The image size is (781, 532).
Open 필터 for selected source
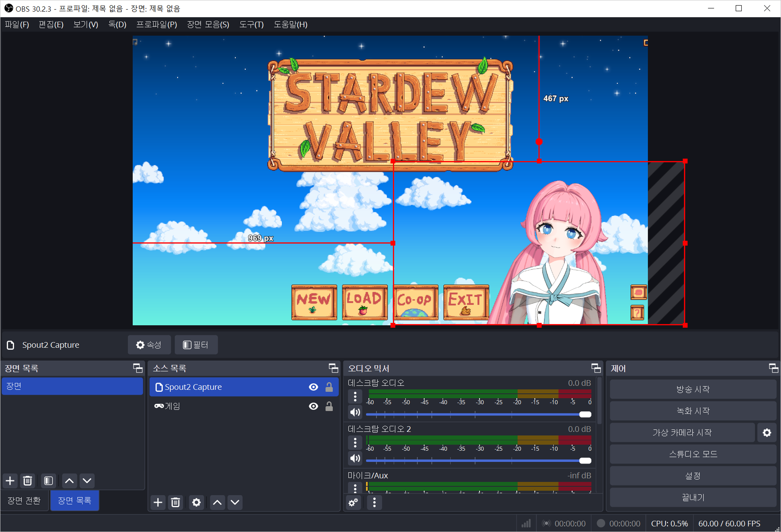coord(196,345)
